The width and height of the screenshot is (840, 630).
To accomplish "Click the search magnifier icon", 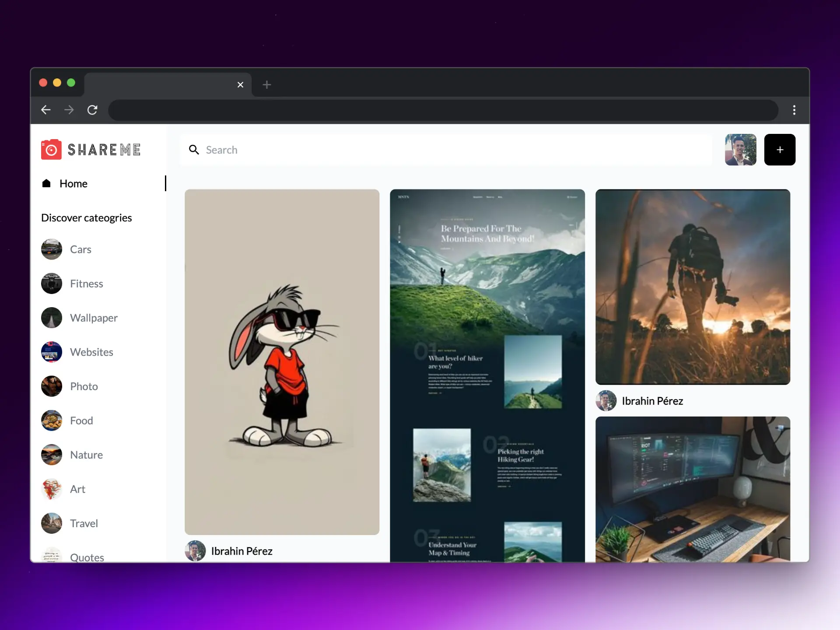I will pos(194,150).
